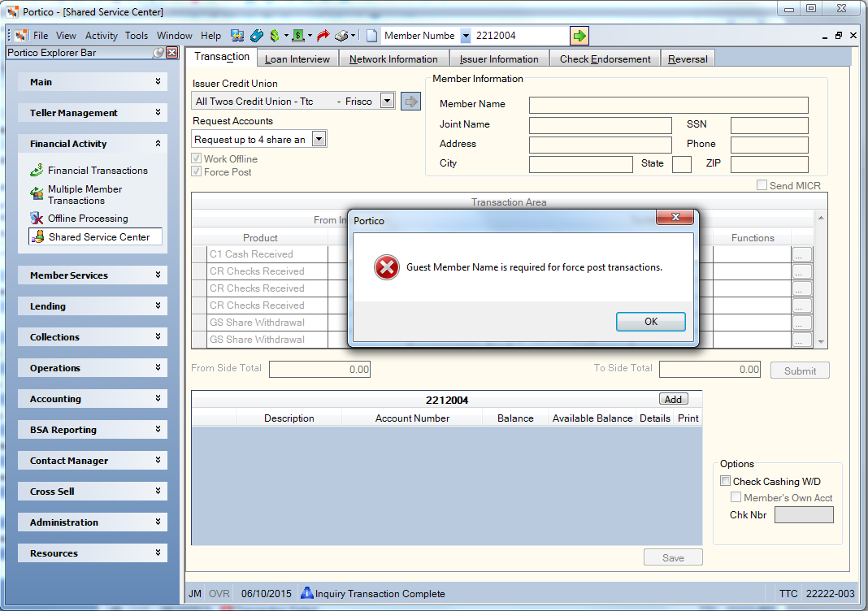Screen dimensions: 868x611
Task: Open the Issuer Credit Union dropdown
Action: pos(388,102)
